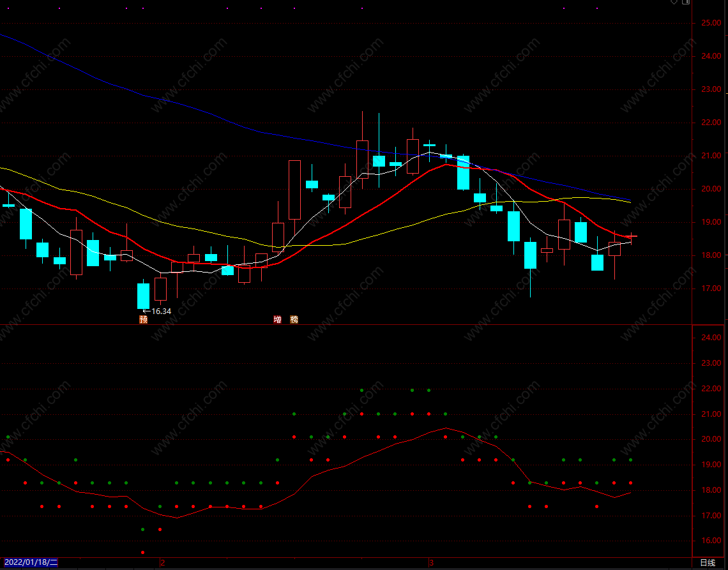Click the 预 earnings forecast marker
The width and height of the screenshot is (728, 570).
pyautogui.click(x=144, y=319)
